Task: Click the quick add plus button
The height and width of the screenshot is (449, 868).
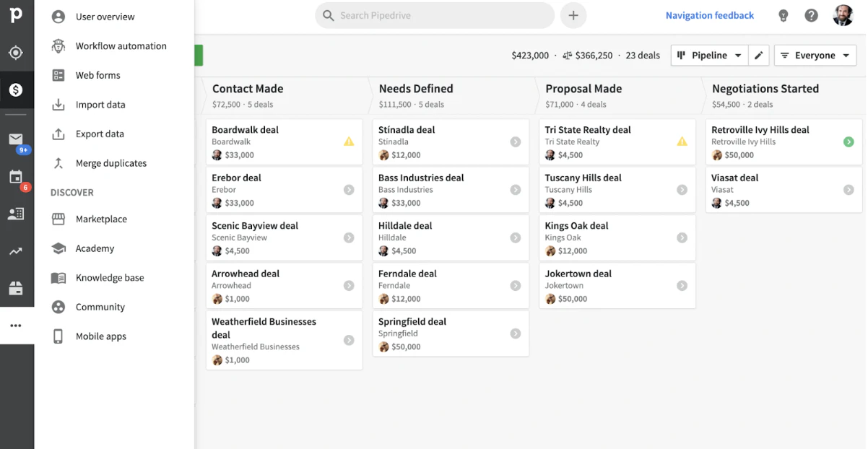Action: 573,15
